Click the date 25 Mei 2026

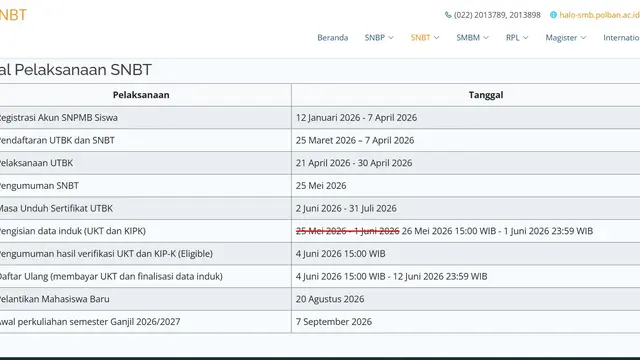(x=321, y=186)
